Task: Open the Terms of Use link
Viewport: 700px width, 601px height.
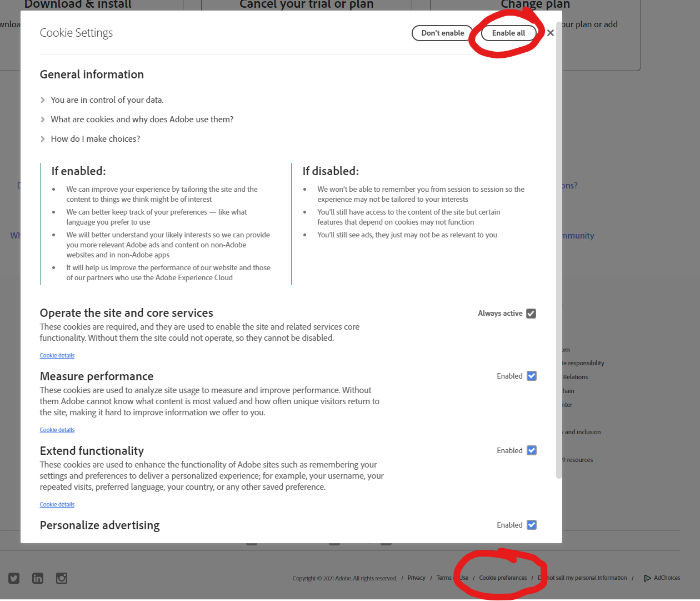Action: coord(453,578)
